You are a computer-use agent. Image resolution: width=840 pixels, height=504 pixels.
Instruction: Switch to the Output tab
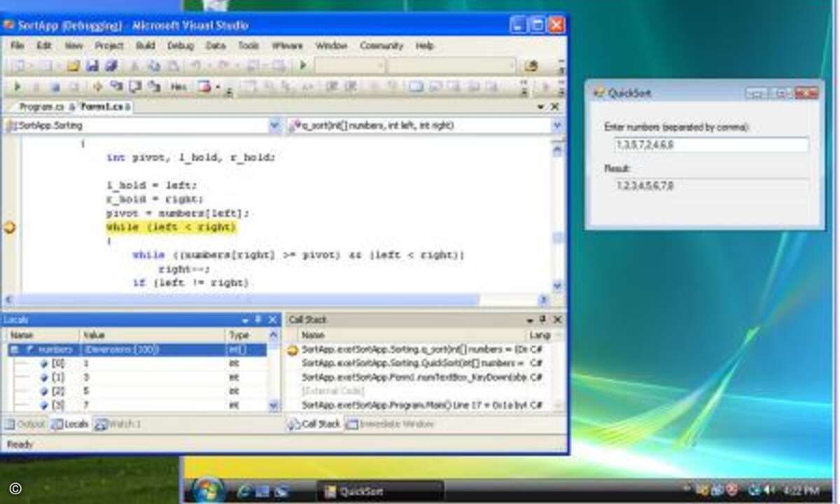click(x=26, y=424)
